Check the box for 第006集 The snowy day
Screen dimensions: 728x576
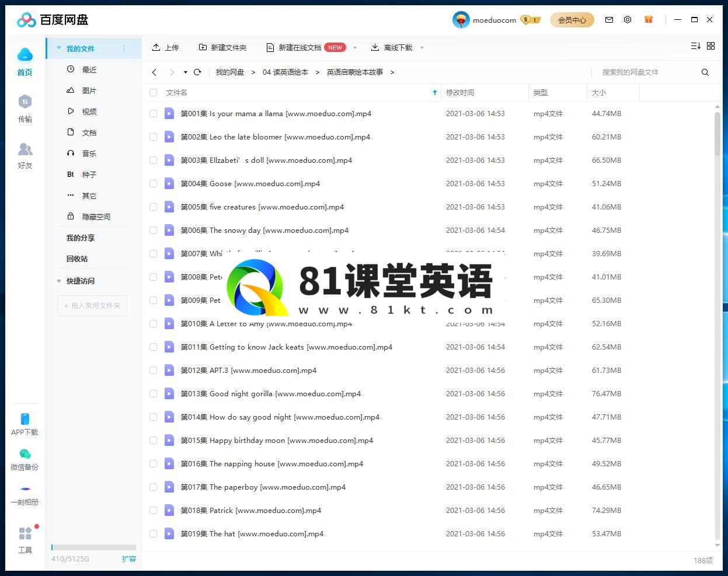(x=154, y=230)
